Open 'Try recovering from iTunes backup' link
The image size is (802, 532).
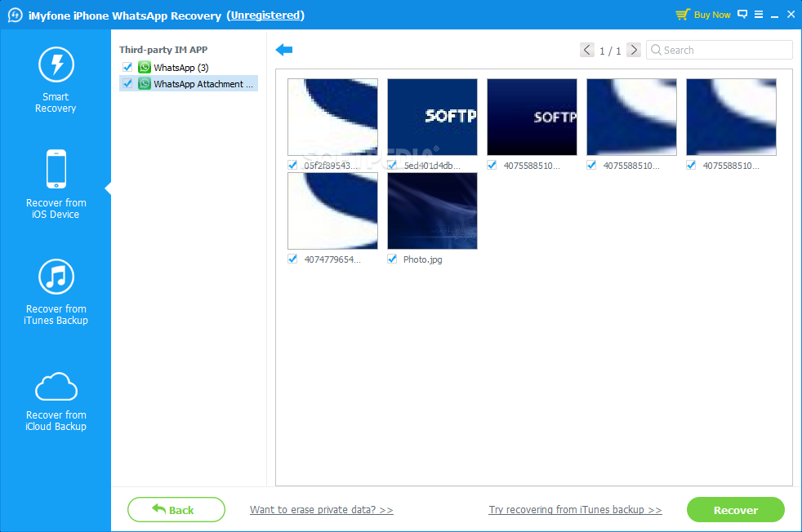click(575, 509)
